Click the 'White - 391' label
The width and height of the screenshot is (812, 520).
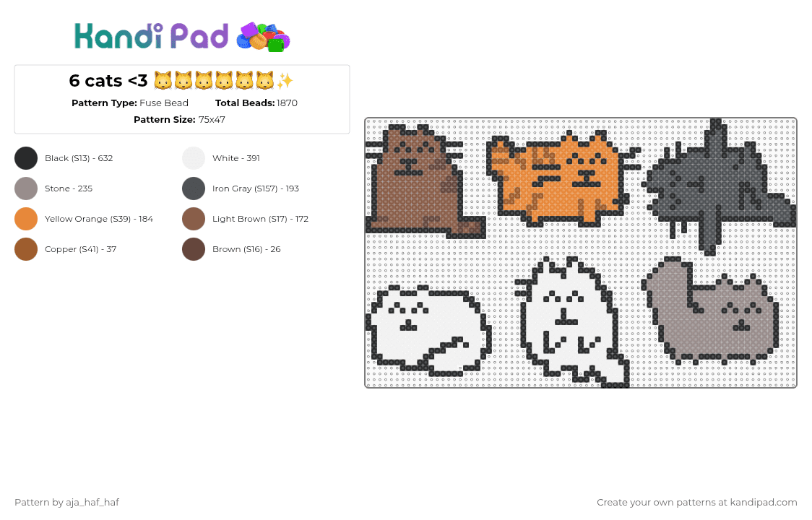pos(236,158)
